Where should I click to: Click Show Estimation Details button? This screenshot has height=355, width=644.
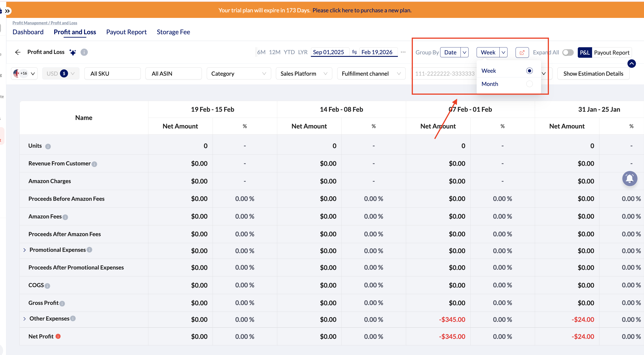[x=593, y=73]
